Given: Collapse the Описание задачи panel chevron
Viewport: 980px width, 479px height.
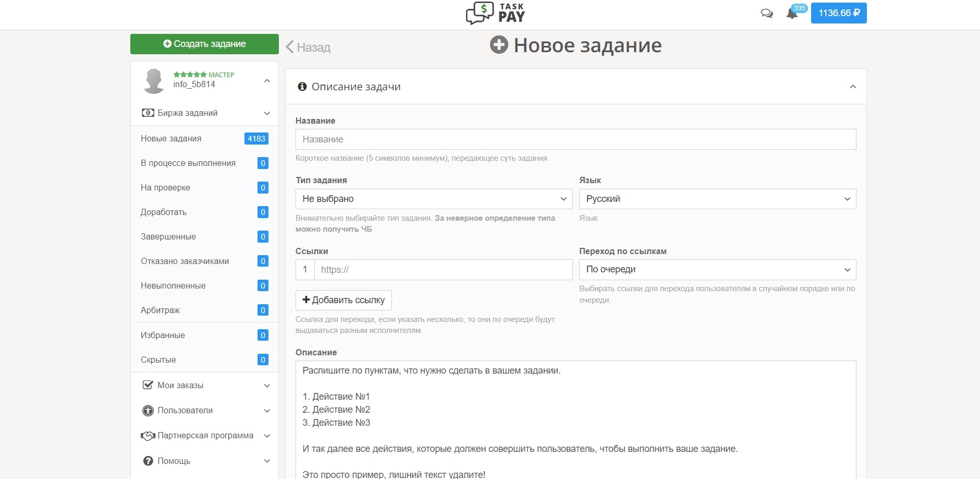Looking at the screenshot, I should (853, 87).
